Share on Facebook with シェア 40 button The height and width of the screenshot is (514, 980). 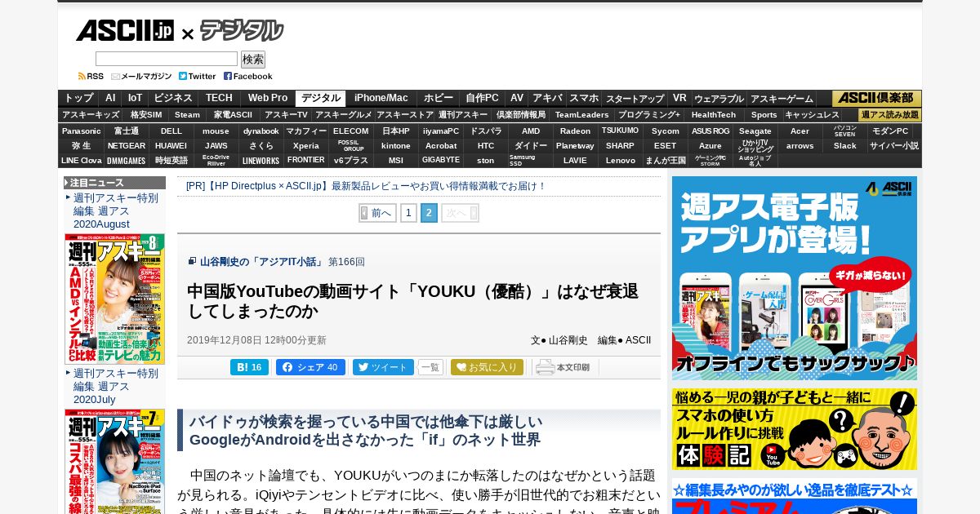pyautogui.click(x=310, y=367)
